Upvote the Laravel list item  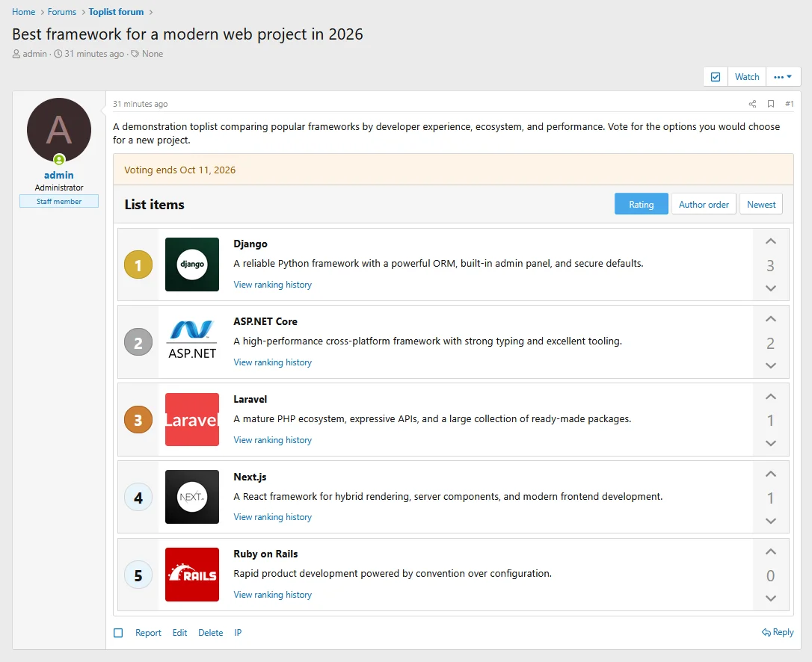pyautogui.click(x=771, y=397)
